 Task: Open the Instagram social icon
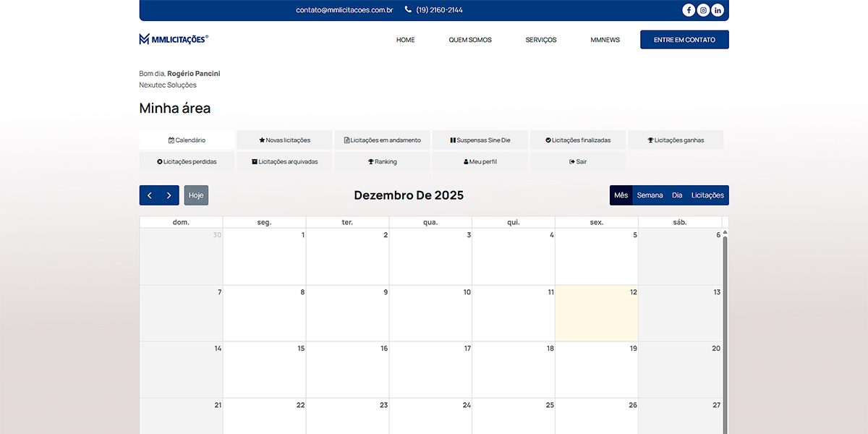703,10
